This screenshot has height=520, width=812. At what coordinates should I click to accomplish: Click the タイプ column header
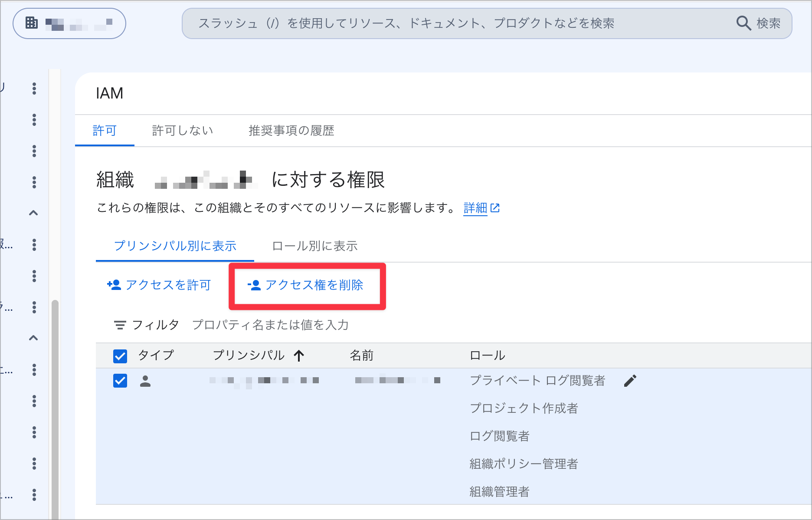(x=156, y=355)
